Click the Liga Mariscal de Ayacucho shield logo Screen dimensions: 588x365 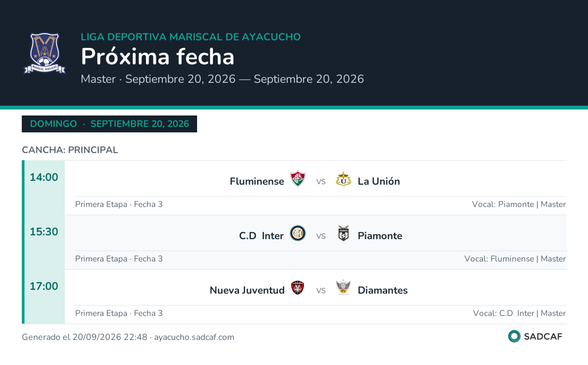coord(45,53)
